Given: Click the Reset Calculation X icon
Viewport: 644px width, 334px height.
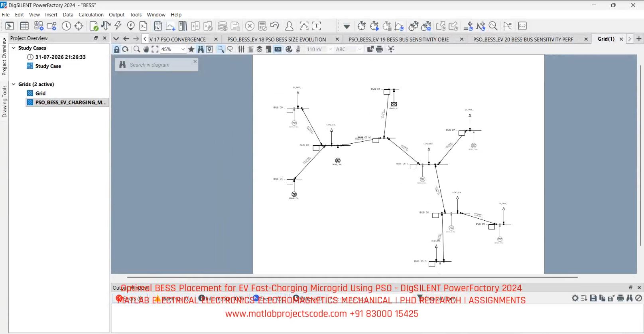Looking at the screenshot, I should [x=250, y=26].
